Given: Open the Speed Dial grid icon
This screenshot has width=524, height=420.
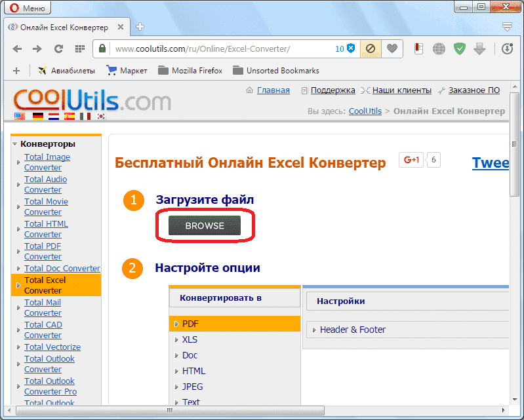Looking at the screenshot, I should [x=80, y=49].
